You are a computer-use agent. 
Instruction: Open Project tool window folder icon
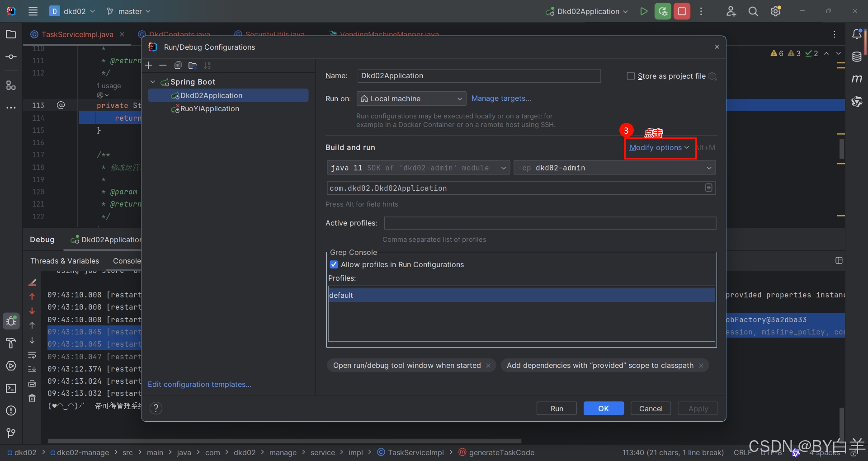(11, 34)
